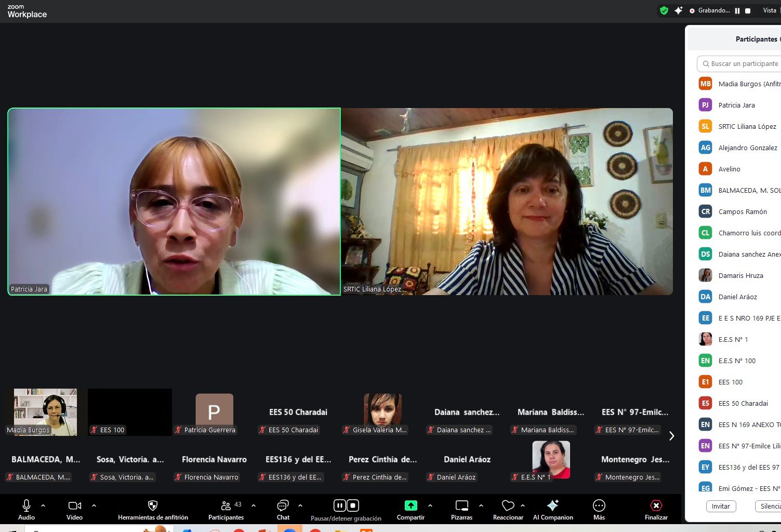
Task: Click the Más three-dots icon
Action: tap(599, 506)
